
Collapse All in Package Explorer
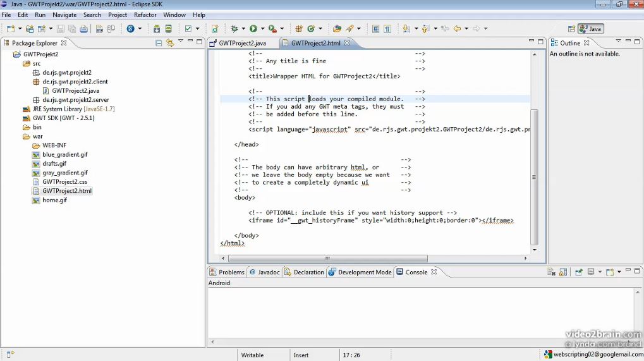[x=159, y=43]
